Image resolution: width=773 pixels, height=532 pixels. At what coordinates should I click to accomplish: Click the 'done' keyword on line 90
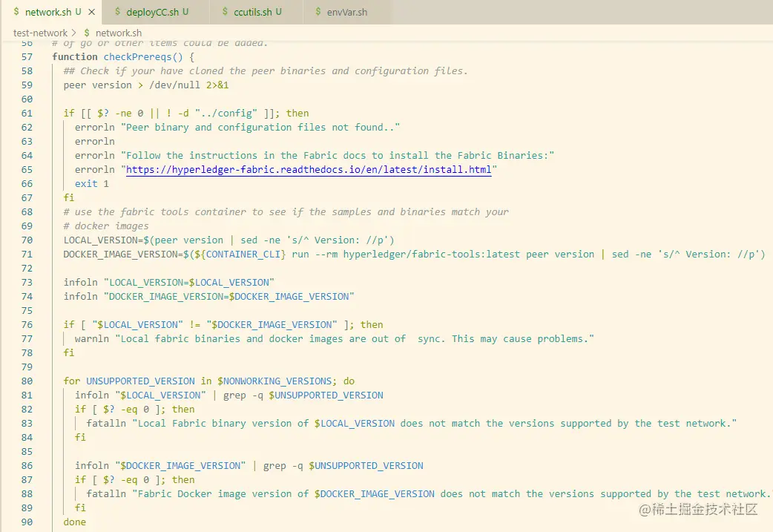pyautogui.click(x=74, y=522)
